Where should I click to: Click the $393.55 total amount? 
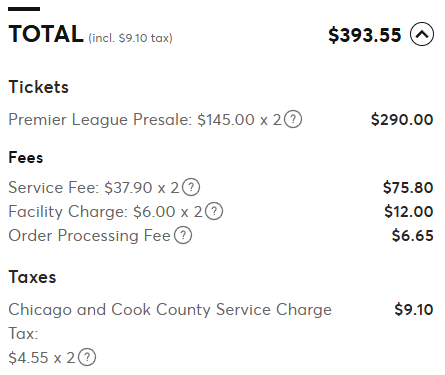(365, 35)
